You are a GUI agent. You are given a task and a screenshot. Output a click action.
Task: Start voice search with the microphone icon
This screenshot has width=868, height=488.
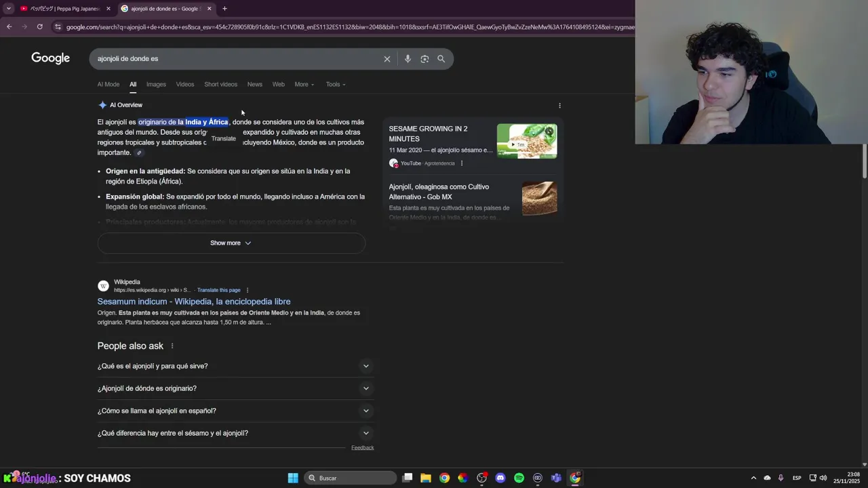[x=408, y=59]
